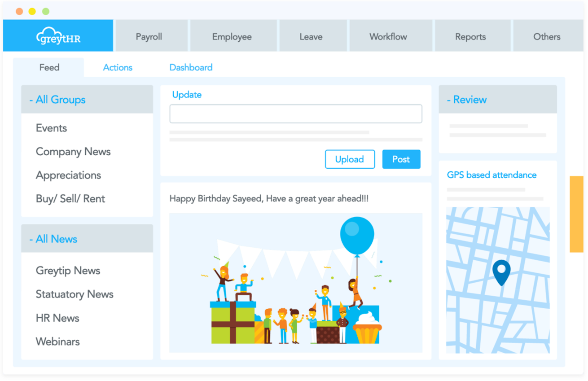Switch to the Dashboard tab

tap(191, 67)
